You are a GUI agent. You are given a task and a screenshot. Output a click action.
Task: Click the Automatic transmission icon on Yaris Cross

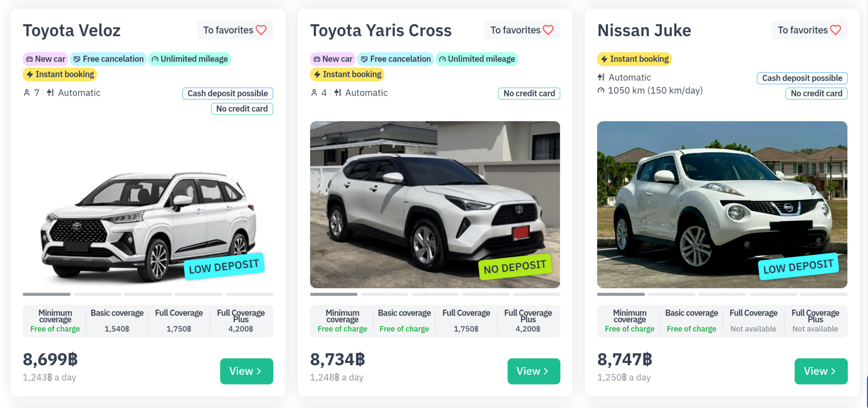pyautogui.click(x=338, y=93)
